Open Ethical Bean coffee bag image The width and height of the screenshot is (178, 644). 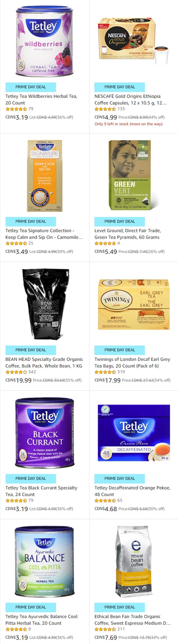[x=134, y=561]
